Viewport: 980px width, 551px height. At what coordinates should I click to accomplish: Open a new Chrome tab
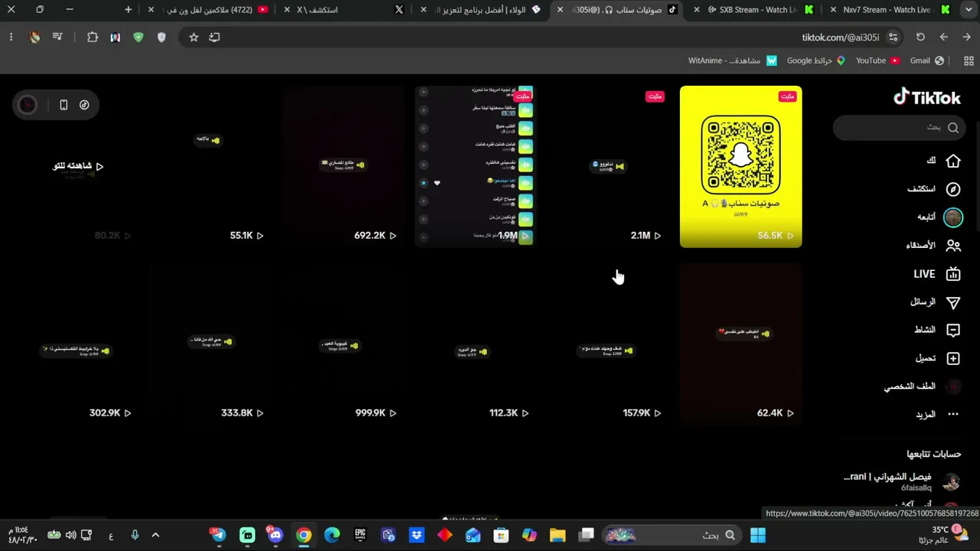(x=128, y=10)
